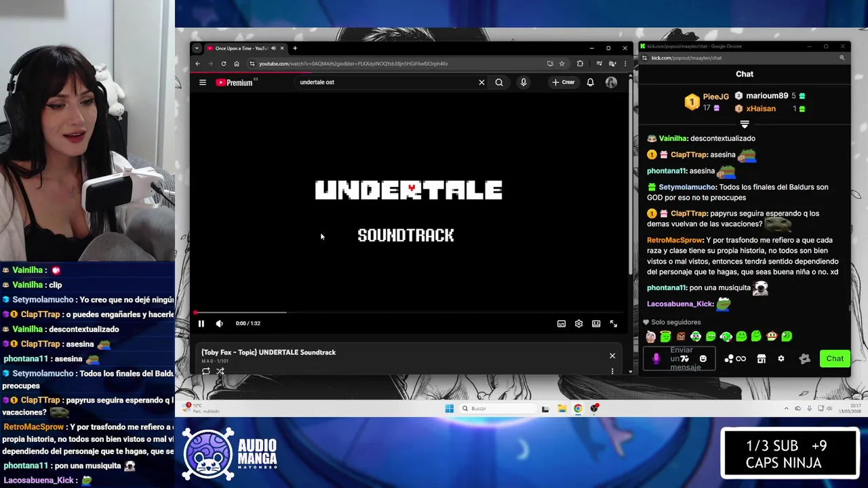Open the playlist three-dot options menu

tap(612, 371)
